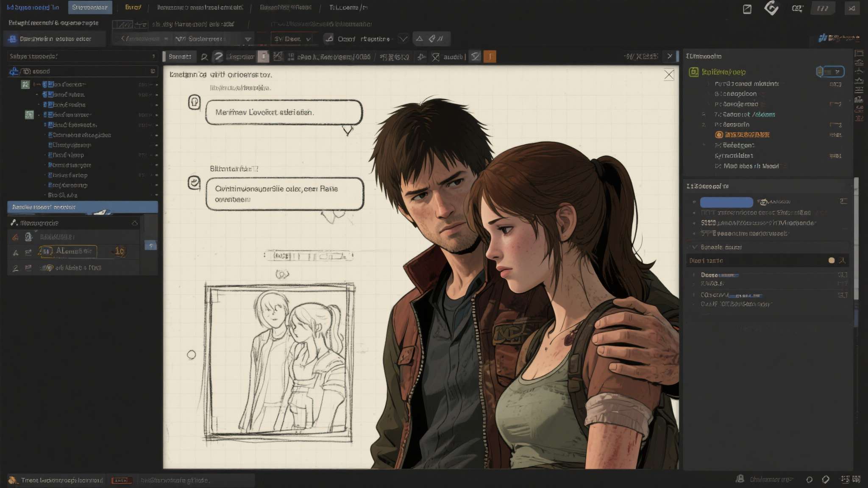This screenshot has height=488, width=868.
Task: Click the orange icon at the status bar's left end
Action: 13,480
